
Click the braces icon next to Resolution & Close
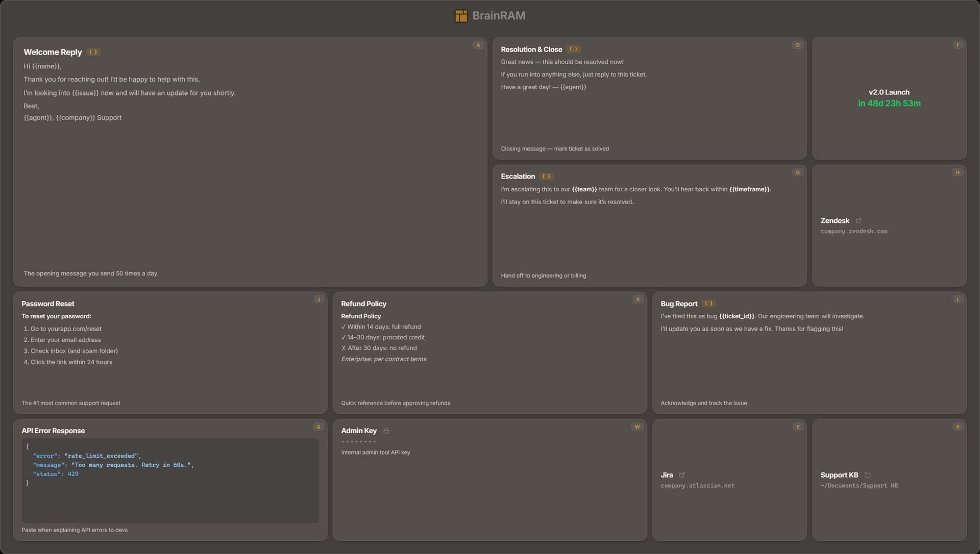click(x=574, y=49)
